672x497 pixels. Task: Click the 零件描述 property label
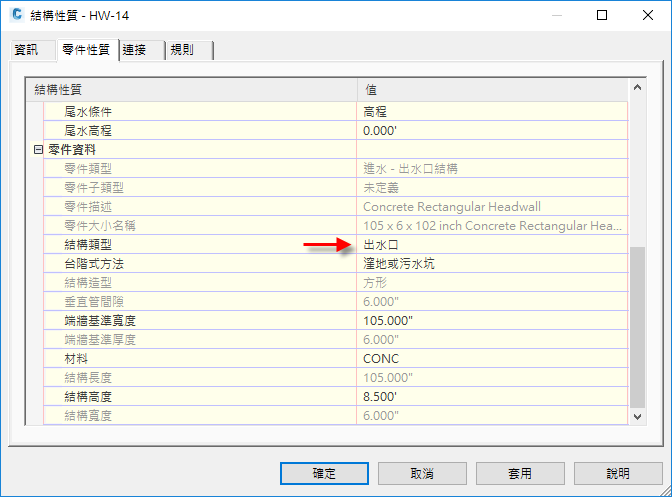point(88,207)
